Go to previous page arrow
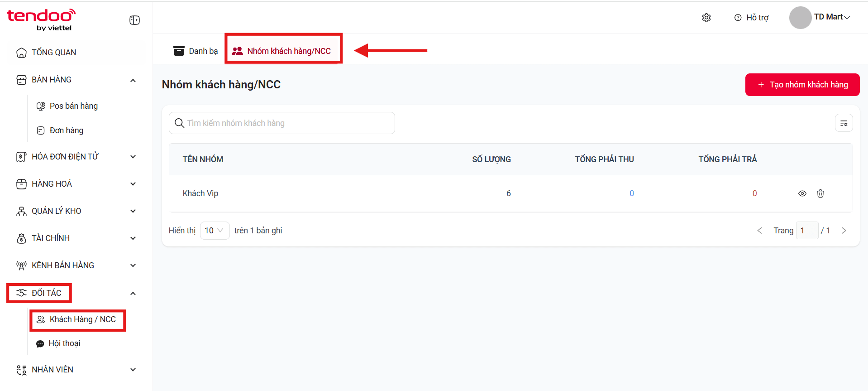The image size is (868, 391). (x=760, y=231)
